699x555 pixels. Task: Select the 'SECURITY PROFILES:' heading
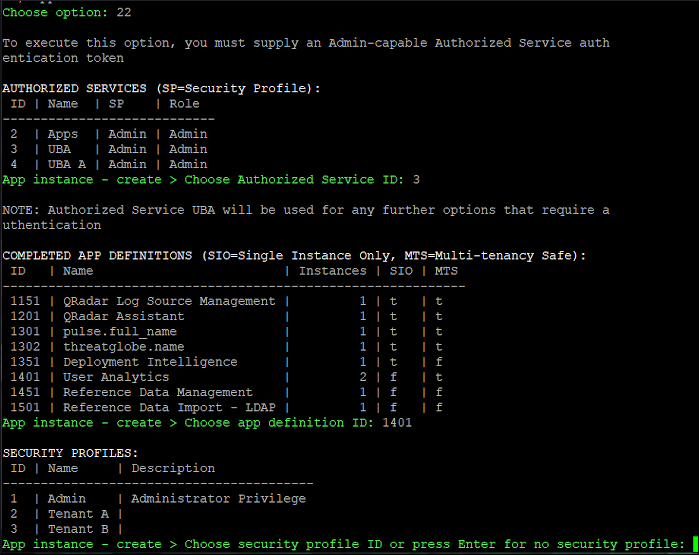pyautogui.click(x=70, y=453)
